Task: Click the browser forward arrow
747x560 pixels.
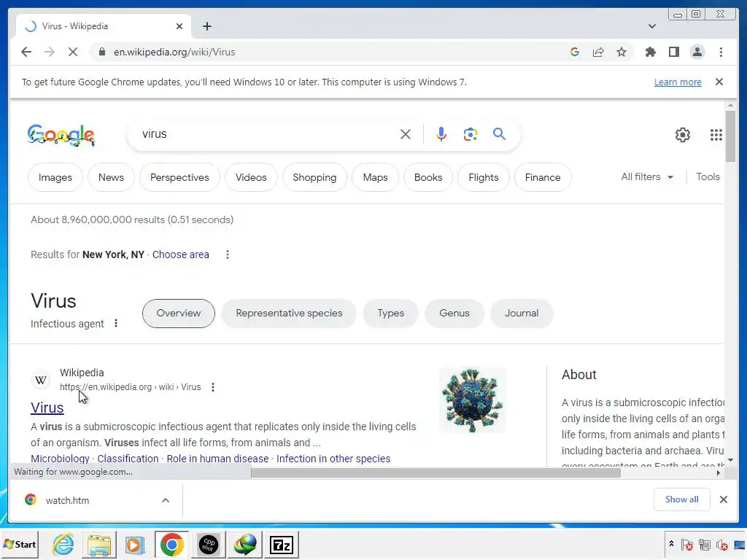Action: tap(50, 52)
